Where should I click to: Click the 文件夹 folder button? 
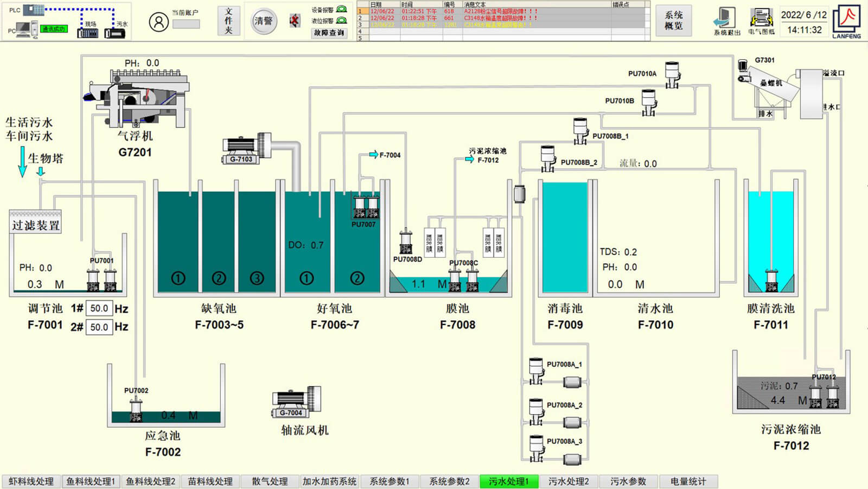coord(228,21)
